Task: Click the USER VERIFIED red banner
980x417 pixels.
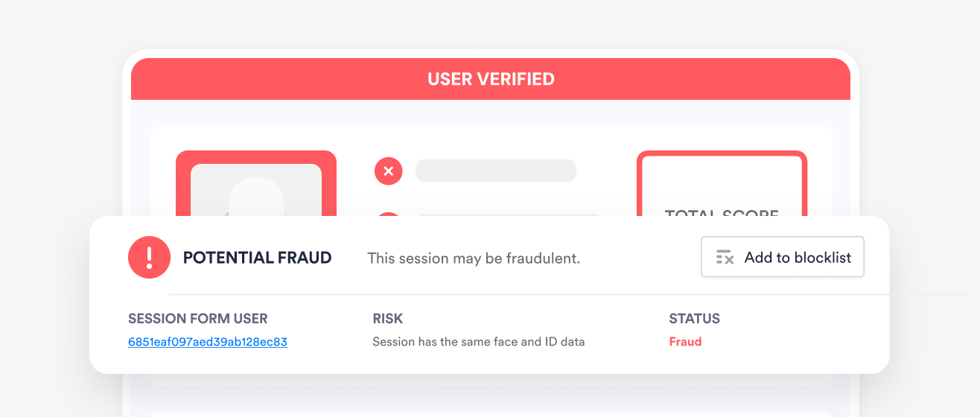Action: point(491,79)
